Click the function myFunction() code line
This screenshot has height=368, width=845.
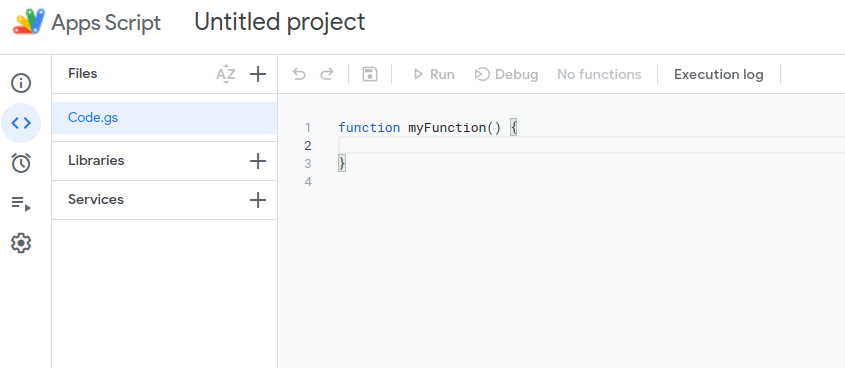click(x=428, y=128)
